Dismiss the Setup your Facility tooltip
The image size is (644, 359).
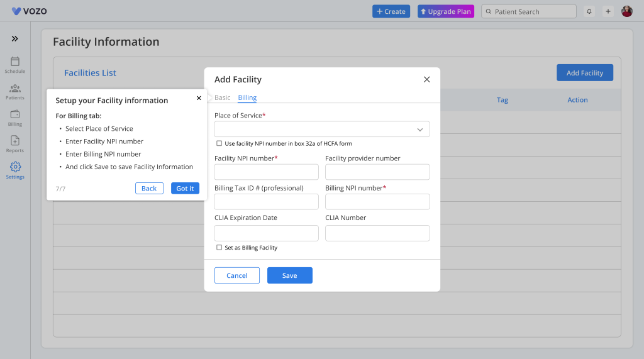tap(199, 97)
